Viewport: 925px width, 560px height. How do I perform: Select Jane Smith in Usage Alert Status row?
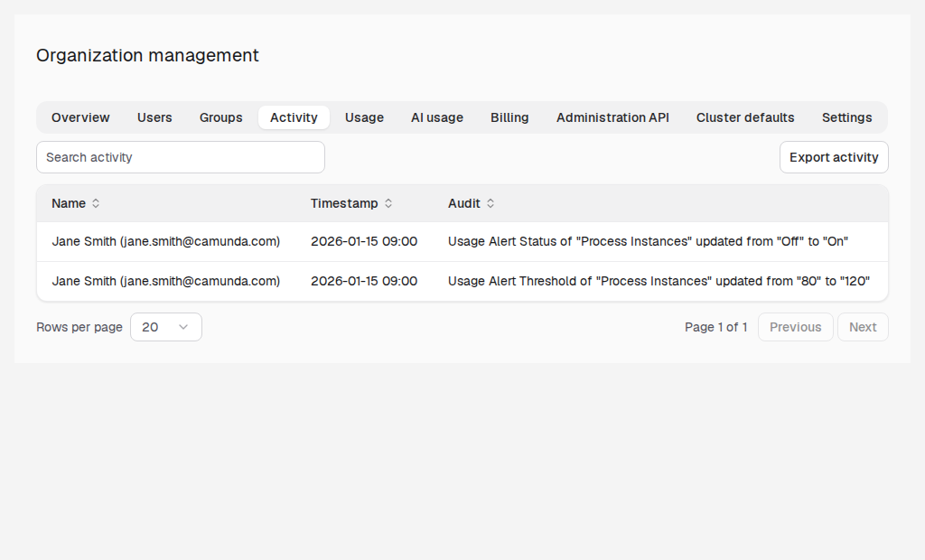pos(166,241)
